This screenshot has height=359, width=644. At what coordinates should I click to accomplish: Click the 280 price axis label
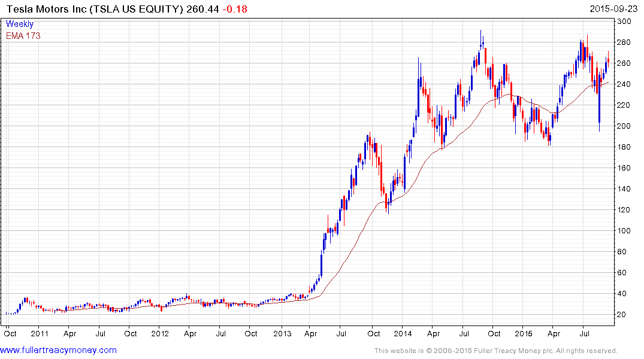click(624, 42)
